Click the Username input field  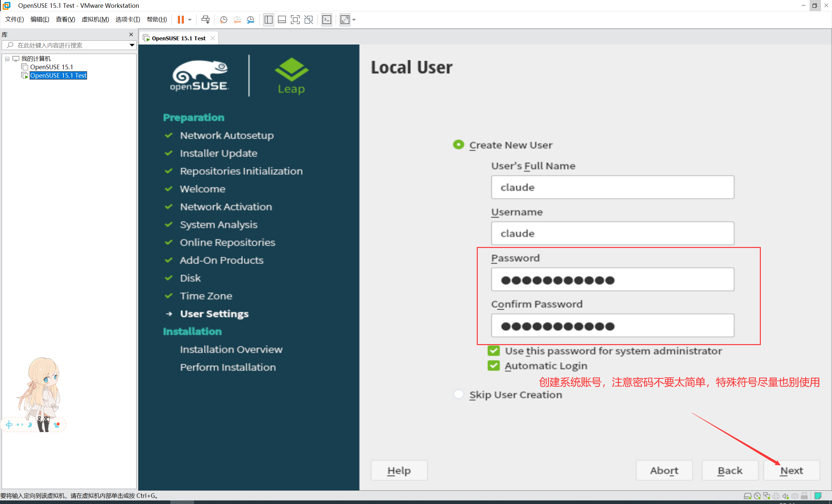(x=612, y=233)
